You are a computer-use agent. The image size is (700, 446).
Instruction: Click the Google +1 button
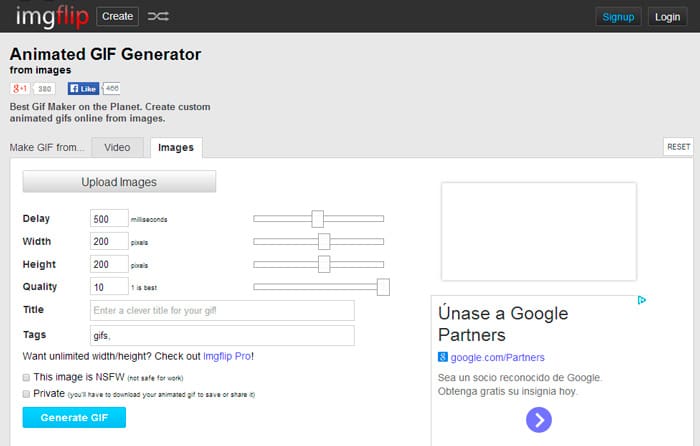(x=20, y=88)
